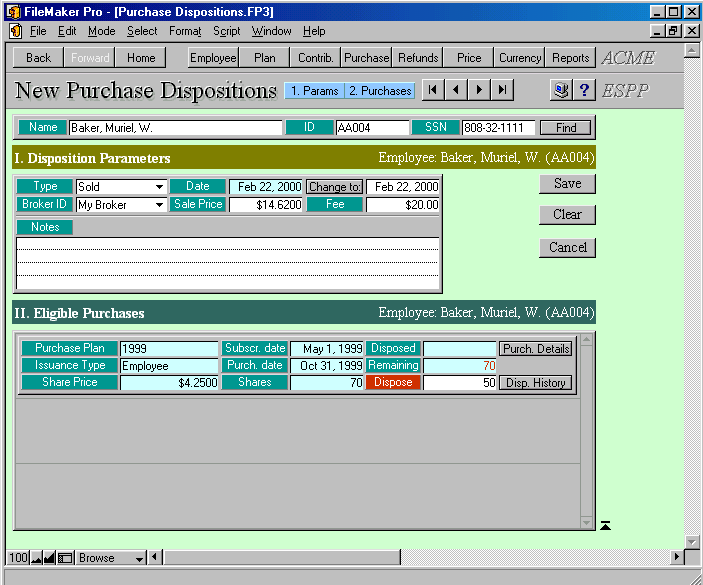
Task: Go to the first record
Action: [x=433, y=90]
